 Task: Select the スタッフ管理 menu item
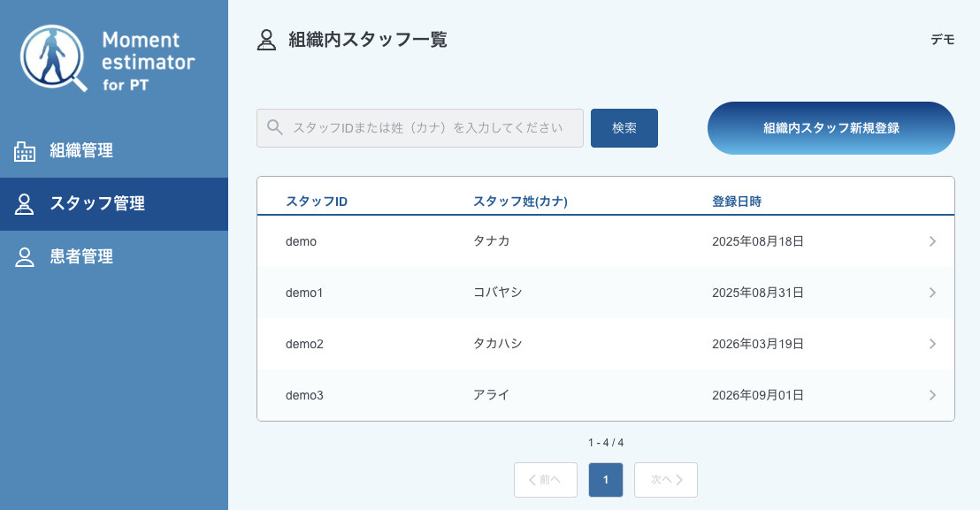[x=114, y=204]
